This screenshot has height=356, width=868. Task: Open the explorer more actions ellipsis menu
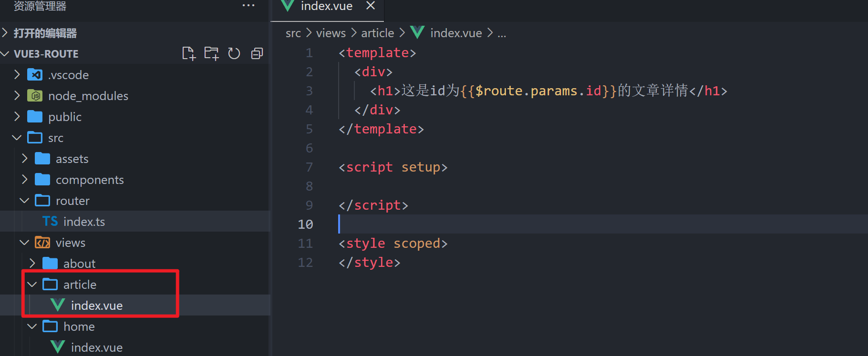(248, 5)
